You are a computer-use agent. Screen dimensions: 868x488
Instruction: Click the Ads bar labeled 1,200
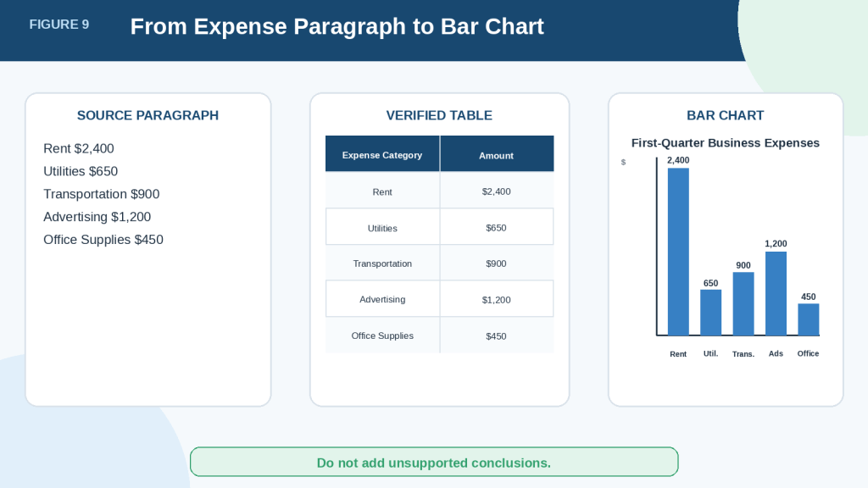point(776,293)
